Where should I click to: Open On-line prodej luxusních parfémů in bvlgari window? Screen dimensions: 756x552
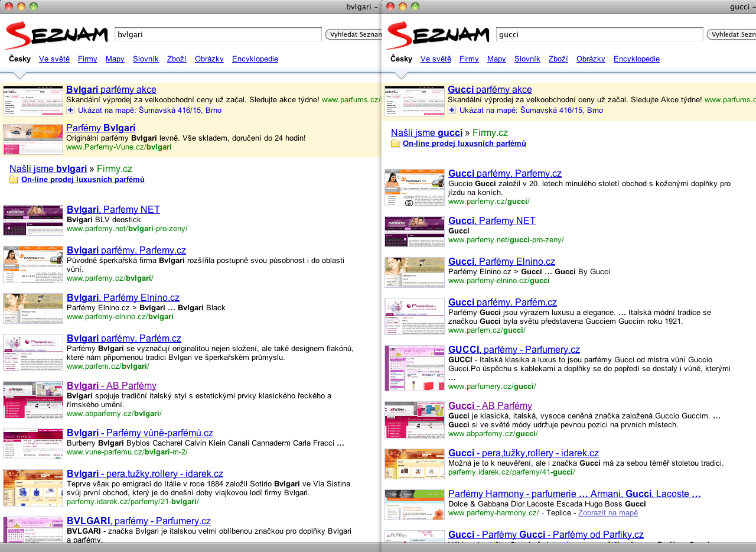point(83,180)
